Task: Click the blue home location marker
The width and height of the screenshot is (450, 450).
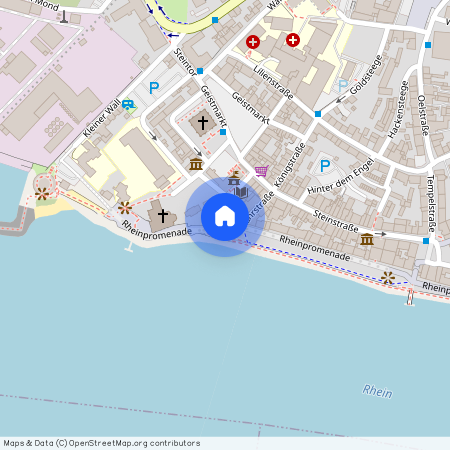Action: pos(225,217)
